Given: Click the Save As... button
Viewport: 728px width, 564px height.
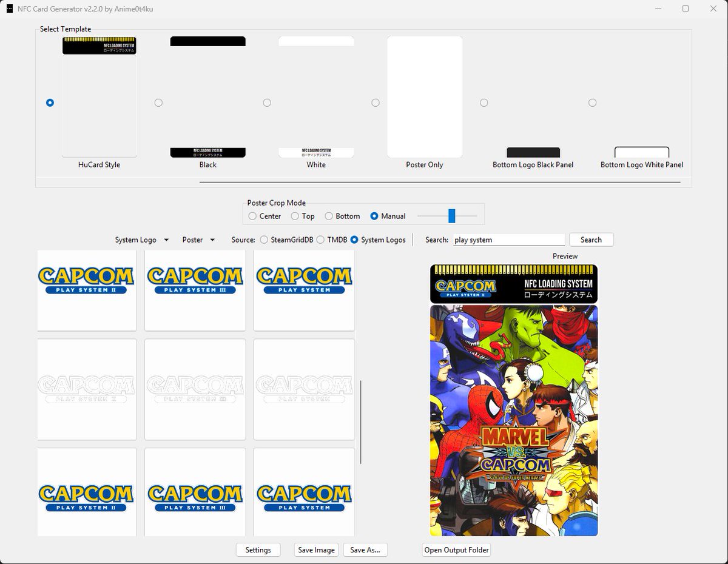Looking at the screenshot, I should [x=365, y=550].
